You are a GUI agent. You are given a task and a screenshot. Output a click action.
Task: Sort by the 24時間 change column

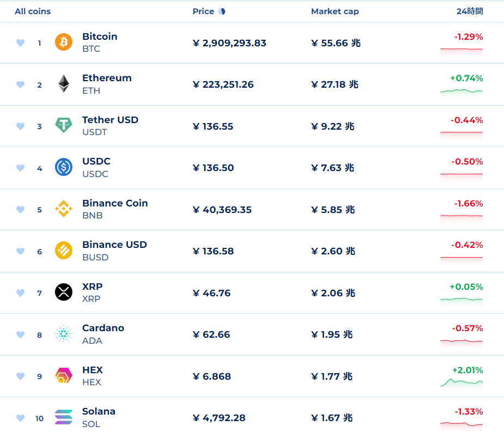coord(469,11)
